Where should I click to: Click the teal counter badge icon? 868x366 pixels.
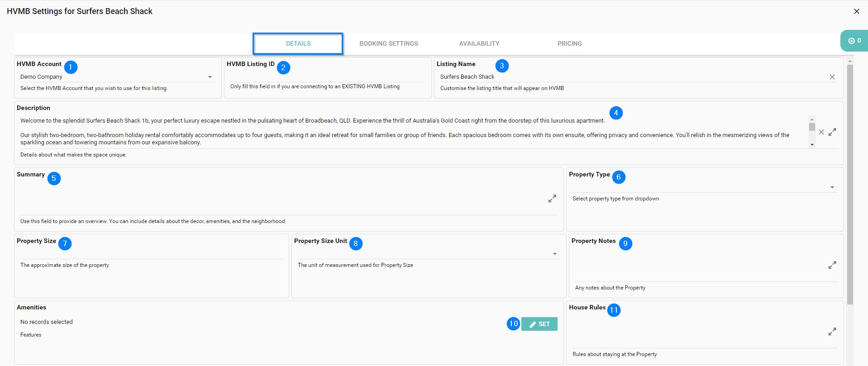click(x=854, y=41)
